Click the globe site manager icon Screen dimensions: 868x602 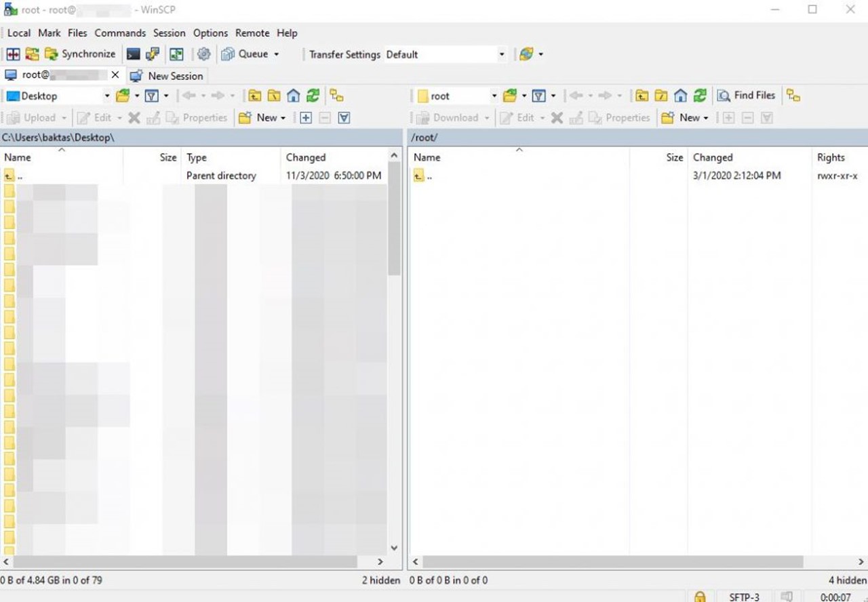pyautogui.click(x=526, y=54)
